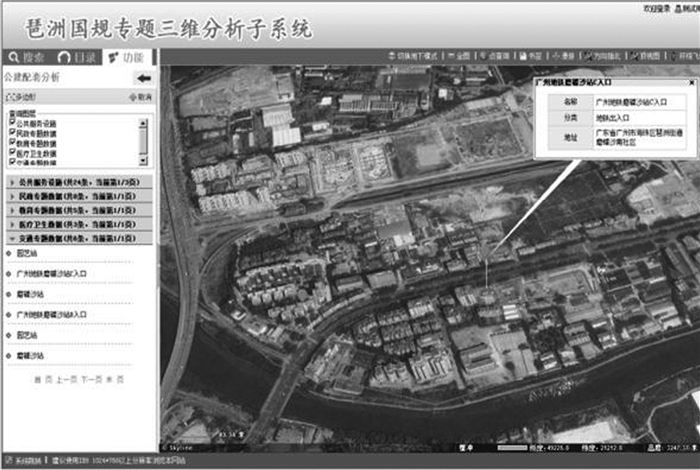Open the 书签 bookmark tool
The width and height of the screenshot is (700, 470).
pos(531,56)
